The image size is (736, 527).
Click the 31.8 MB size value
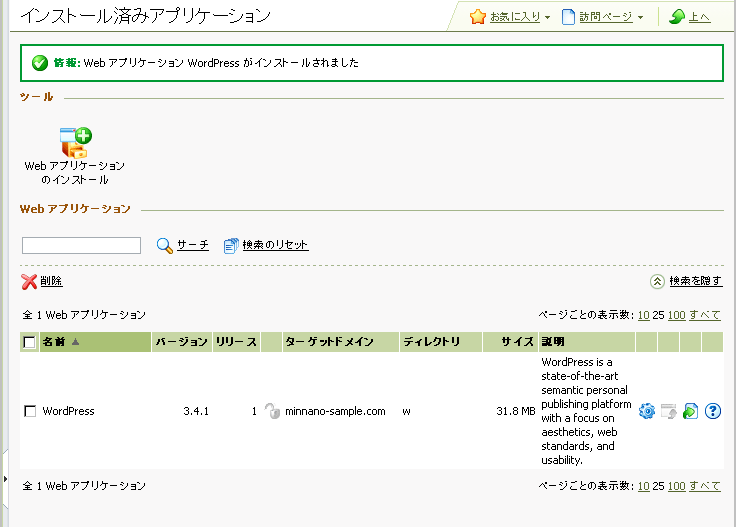516,412
